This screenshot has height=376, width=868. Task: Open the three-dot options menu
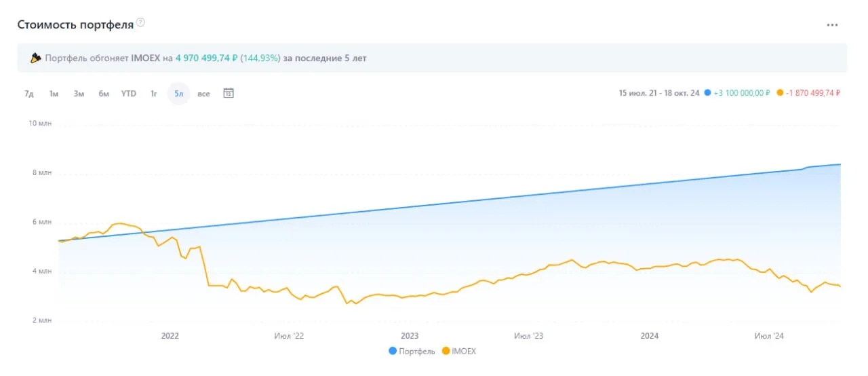832,25
